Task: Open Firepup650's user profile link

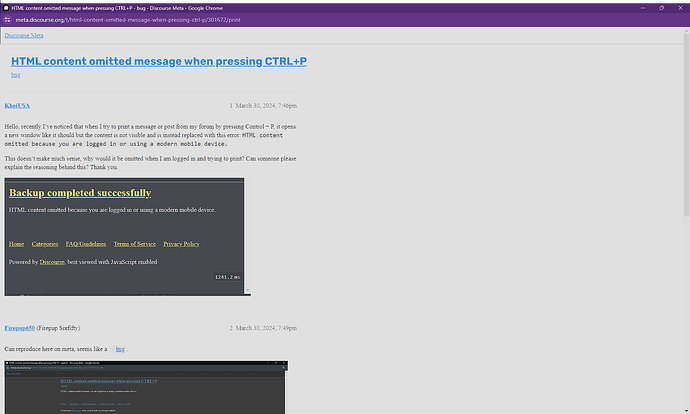Action: coord(19,328)
